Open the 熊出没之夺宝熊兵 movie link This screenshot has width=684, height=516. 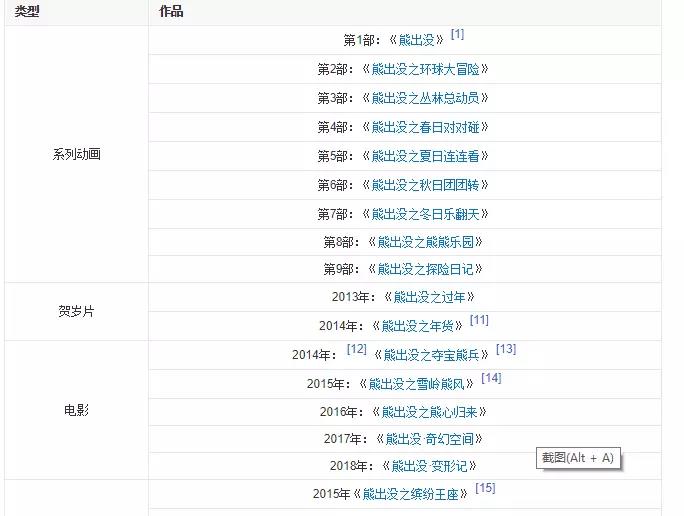(x=430, y=355)
